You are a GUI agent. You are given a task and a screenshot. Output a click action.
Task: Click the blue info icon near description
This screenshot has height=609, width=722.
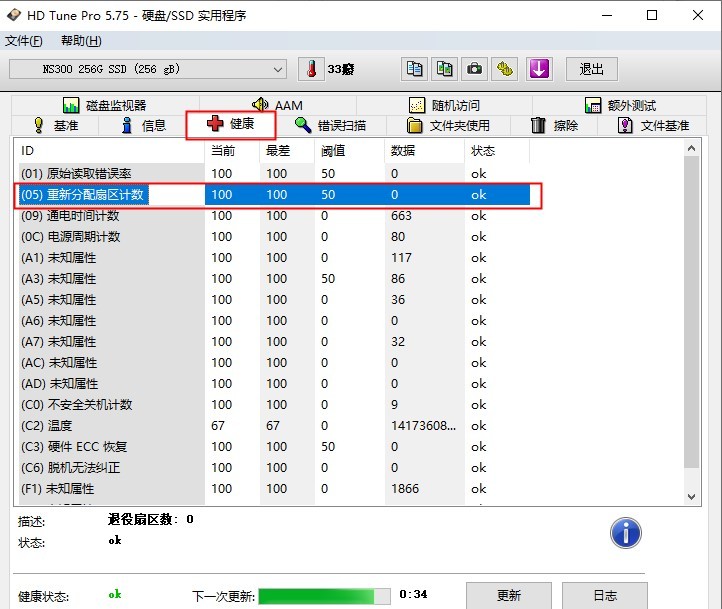(625, 532)
